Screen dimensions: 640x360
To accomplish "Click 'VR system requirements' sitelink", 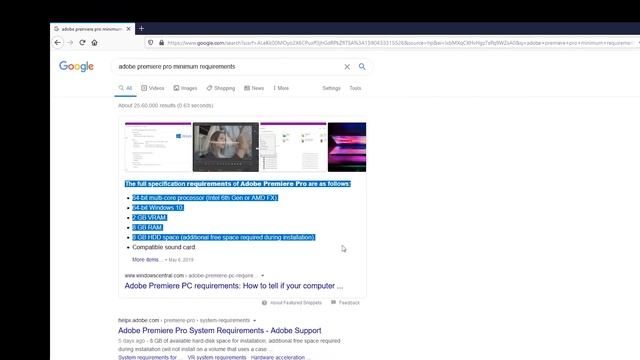I will pos(217,358).
